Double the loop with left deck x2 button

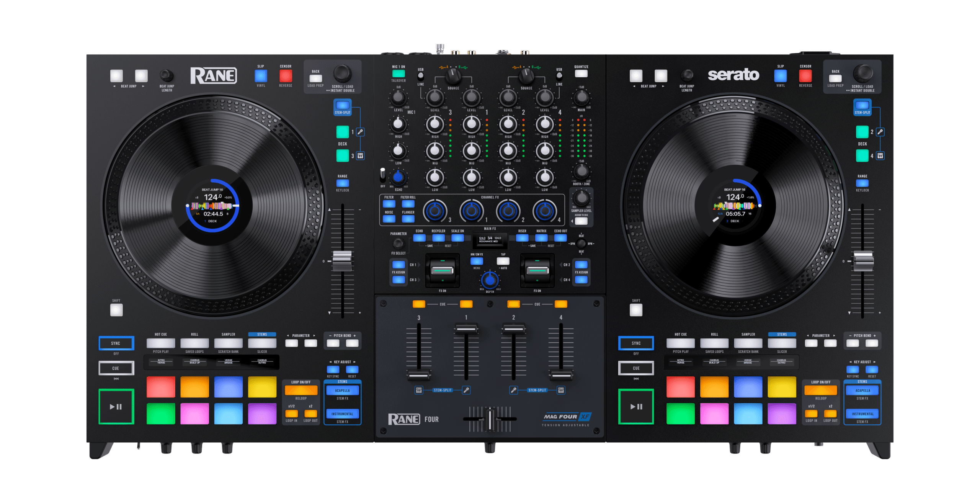(x=310, y=414)
